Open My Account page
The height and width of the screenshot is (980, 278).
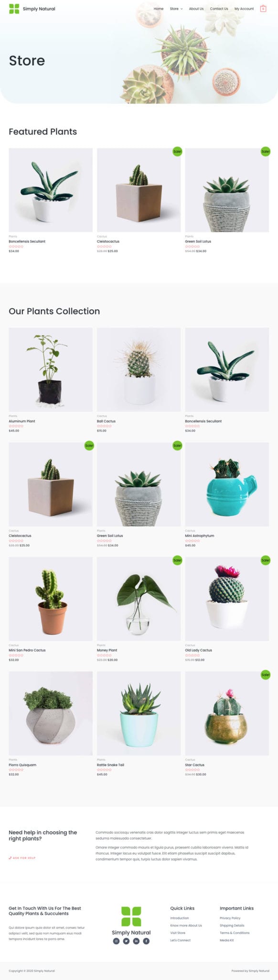click(244, 9)
